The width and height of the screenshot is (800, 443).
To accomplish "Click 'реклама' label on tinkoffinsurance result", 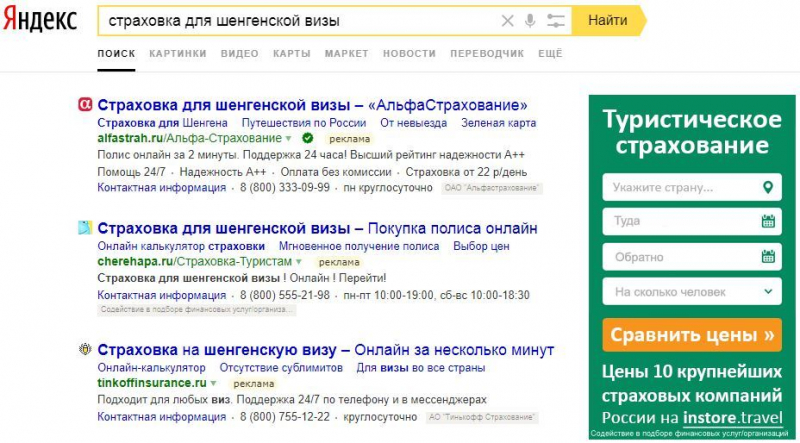I will pyautogui.click(x=254, y=384).
